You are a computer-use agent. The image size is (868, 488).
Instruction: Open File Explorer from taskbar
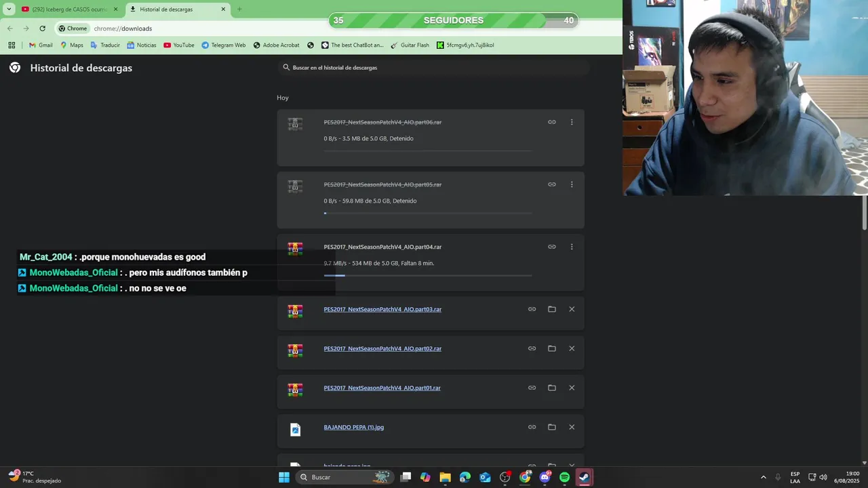445,477
